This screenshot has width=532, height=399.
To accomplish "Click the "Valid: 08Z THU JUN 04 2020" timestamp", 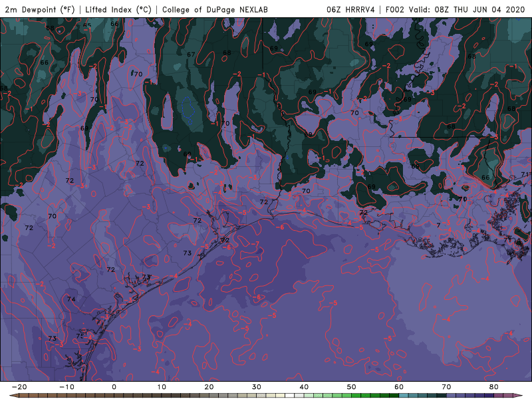I will tap(467, 10).
